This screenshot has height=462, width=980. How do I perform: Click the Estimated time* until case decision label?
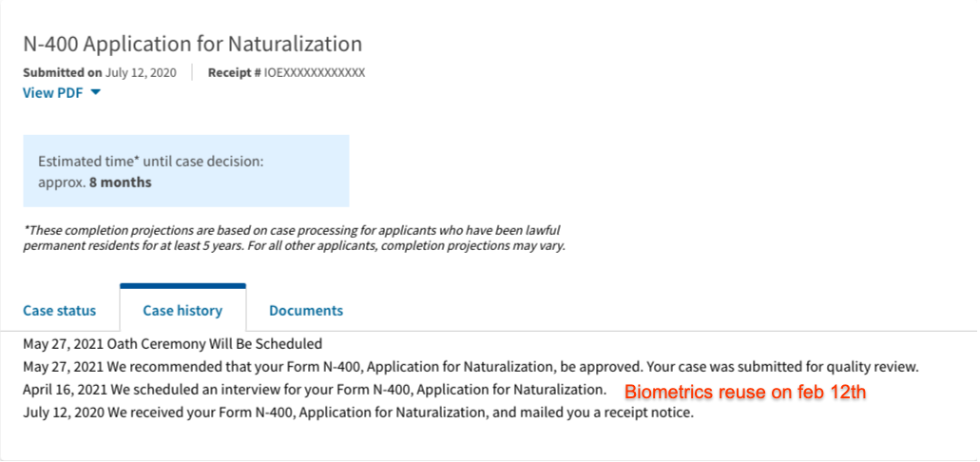(150, 162)
